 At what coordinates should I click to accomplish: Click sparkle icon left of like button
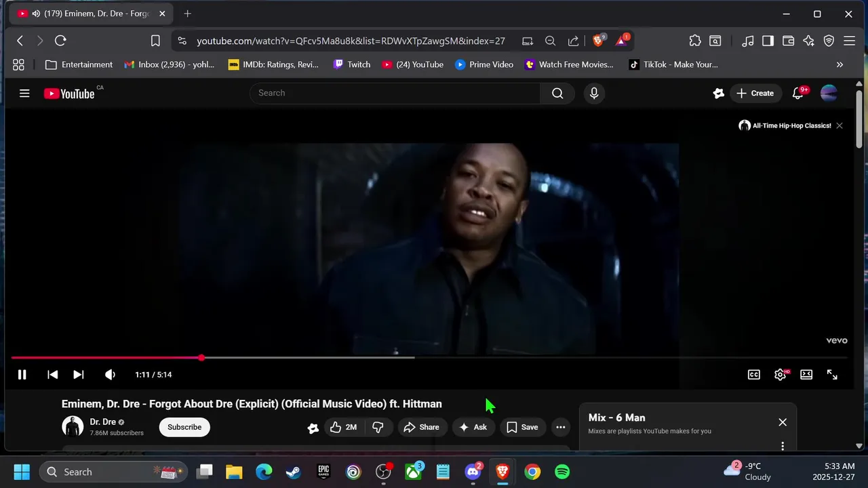313,428
